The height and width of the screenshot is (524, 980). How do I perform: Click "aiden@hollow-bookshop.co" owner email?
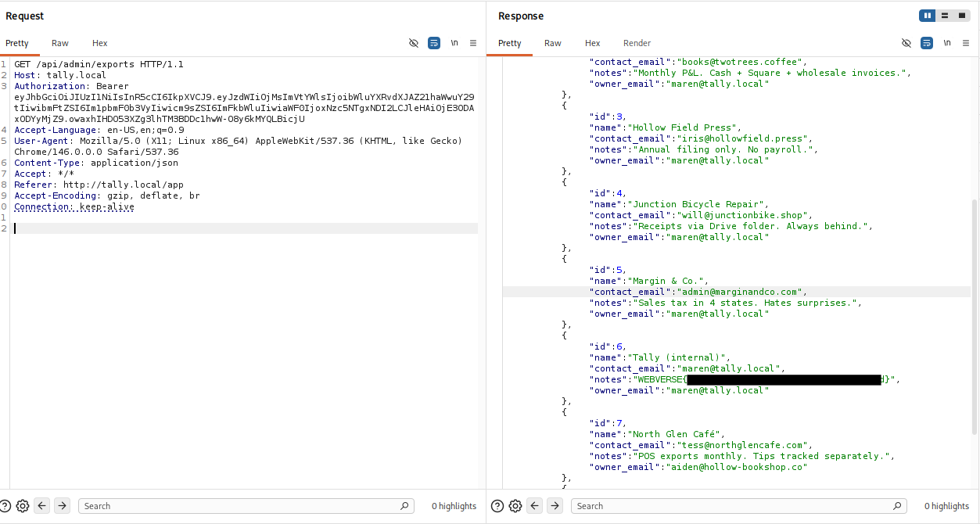pos(735,467)
